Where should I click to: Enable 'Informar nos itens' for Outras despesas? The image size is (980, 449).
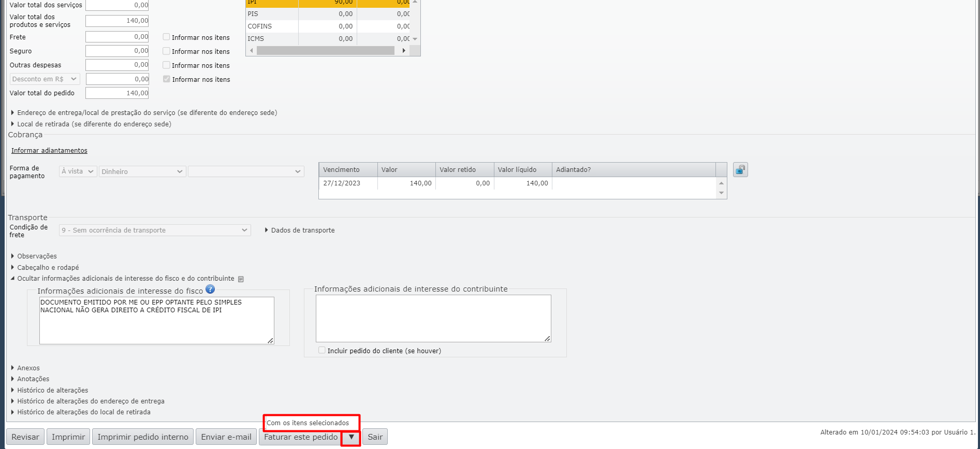[167, 65]
